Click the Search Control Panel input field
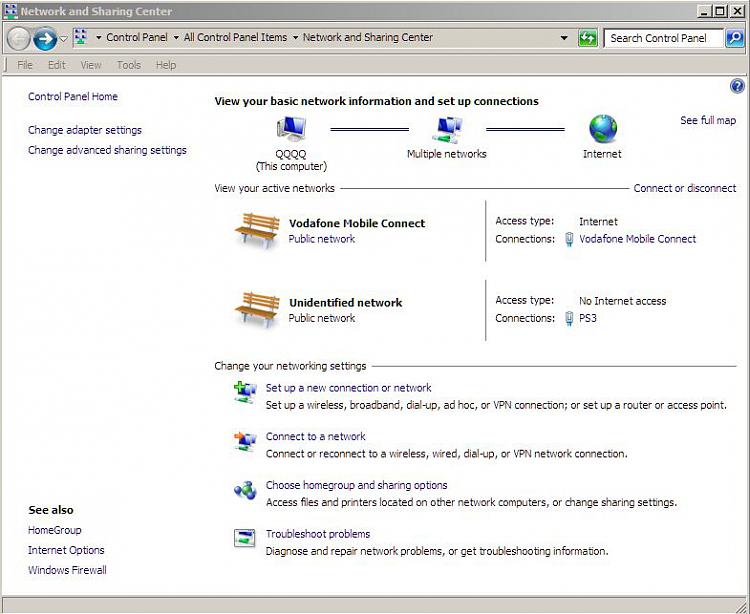 664,38
